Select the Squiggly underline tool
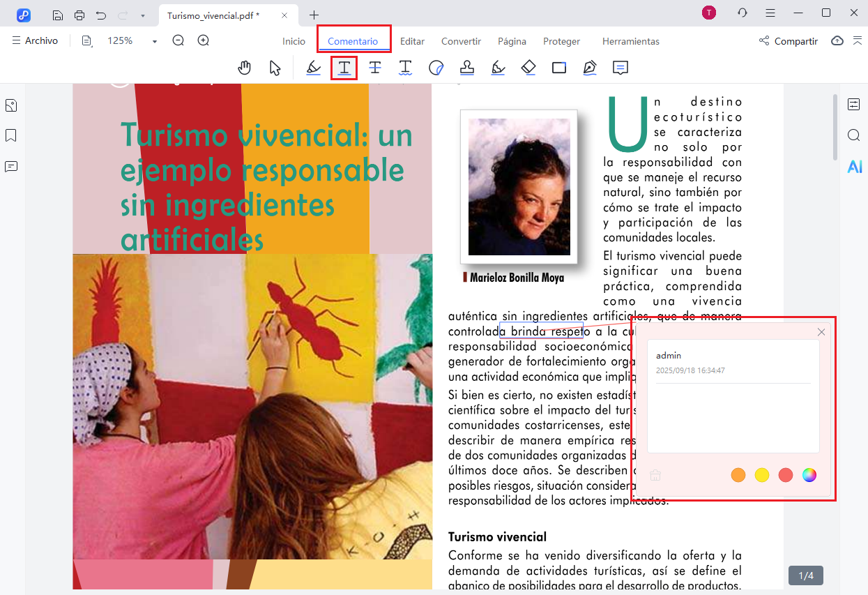This screenshot has width=868, height=595. coord(405,68)
